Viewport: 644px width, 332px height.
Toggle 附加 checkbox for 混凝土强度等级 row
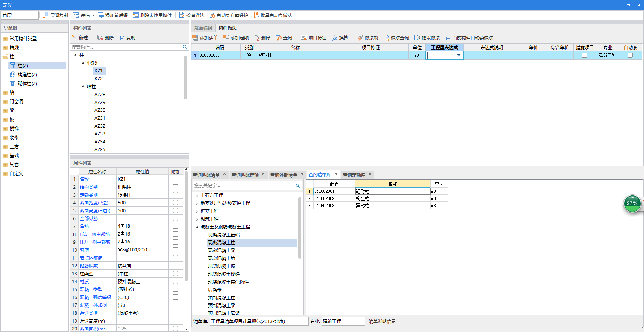175,297
